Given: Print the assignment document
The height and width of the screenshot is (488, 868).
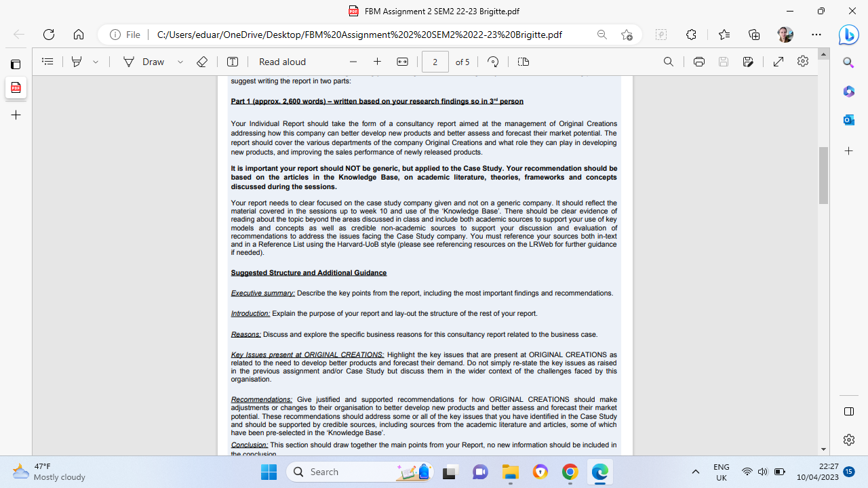Looking at the screenshot, I should (698, 62).
